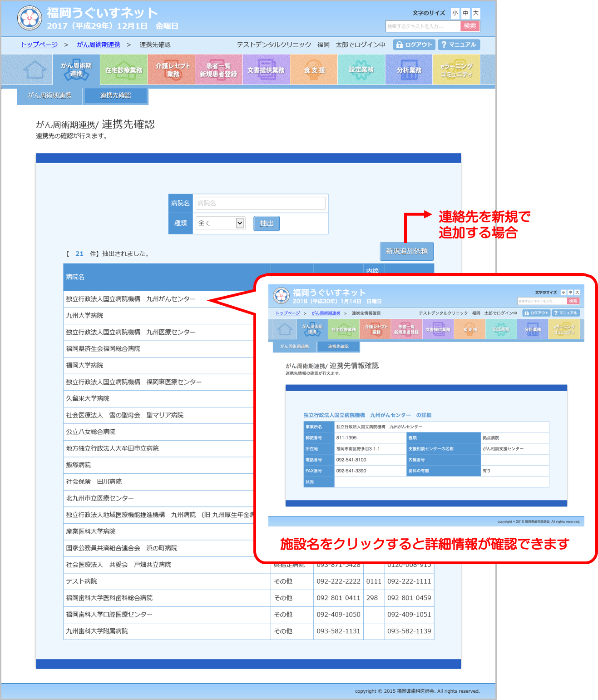Set text size to 中
This screenshot has width=598, height=700.
click(x=465, y=13)
